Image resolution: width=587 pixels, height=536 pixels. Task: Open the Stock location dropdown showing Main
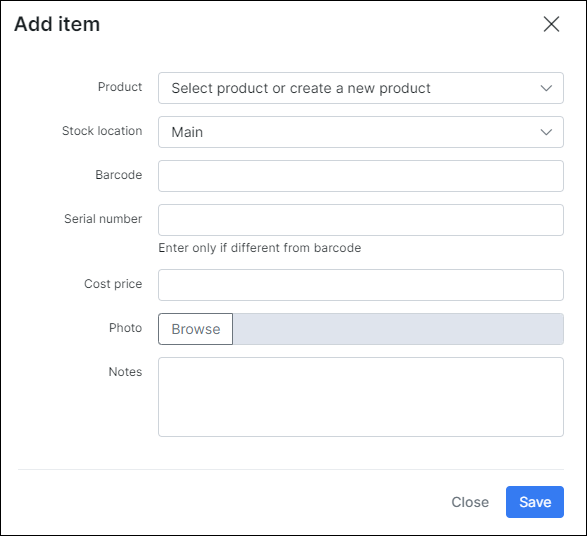(361, 132)
